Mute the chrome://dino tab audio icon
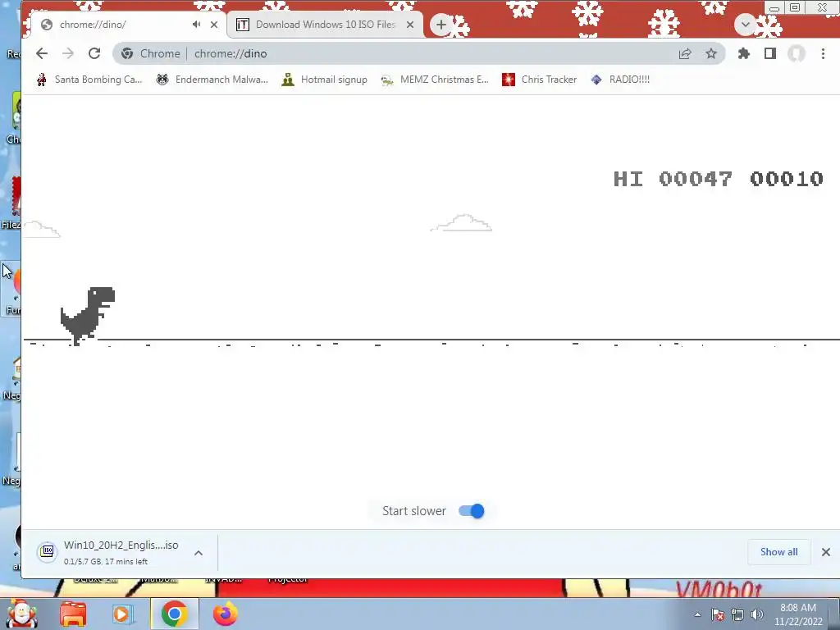The image size is (840, 630). tap(197, 24)
